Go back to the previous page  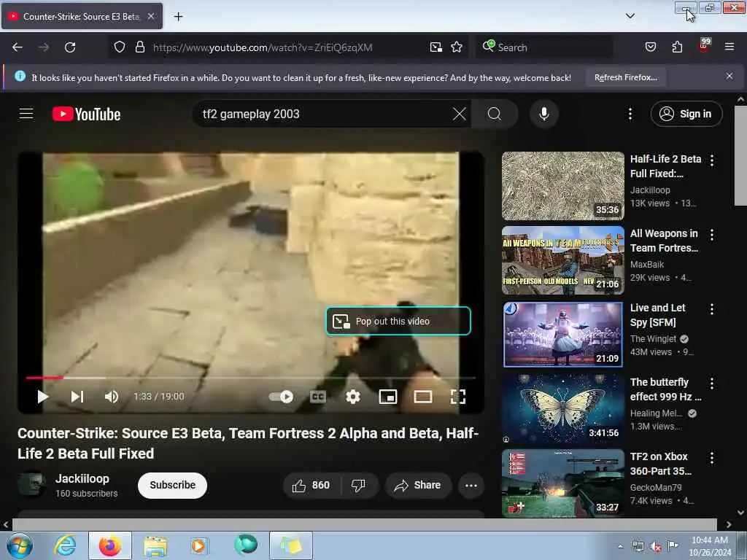pos(18,47)
